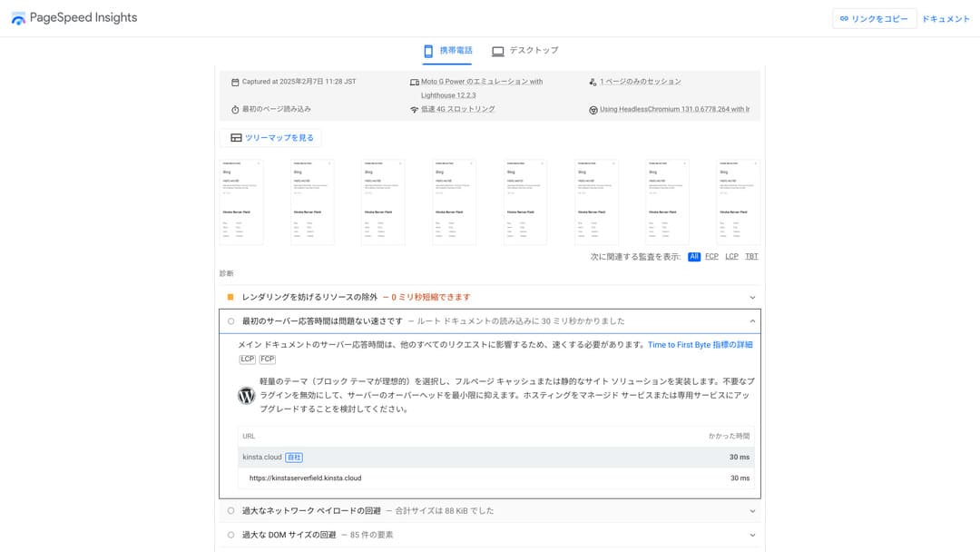Image resolution: width=980 pixels, height=552 pixels.
Task: Click the PageSpeed Insights logo icon
Action: coord(18,18)
